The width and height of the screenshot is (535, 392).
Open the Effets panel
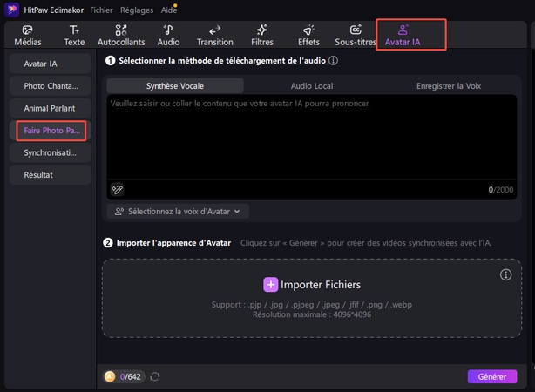click(308, 35)
